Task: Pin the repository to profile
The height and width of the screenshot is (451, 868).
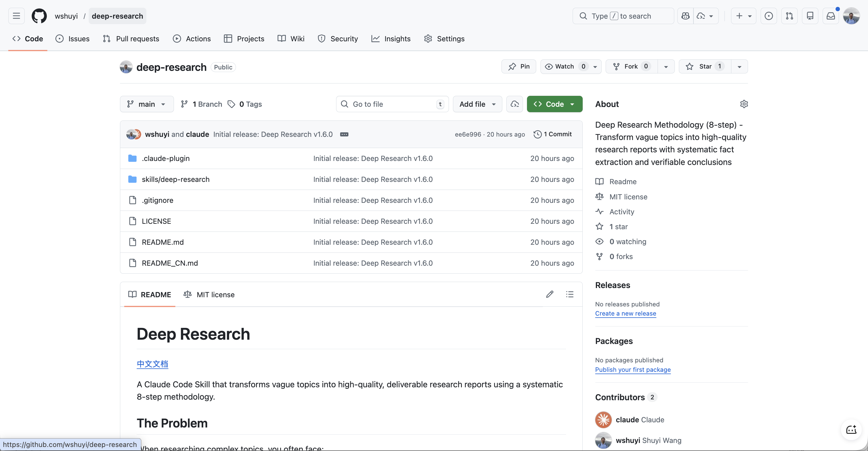Action: click(x=519, y=66)
